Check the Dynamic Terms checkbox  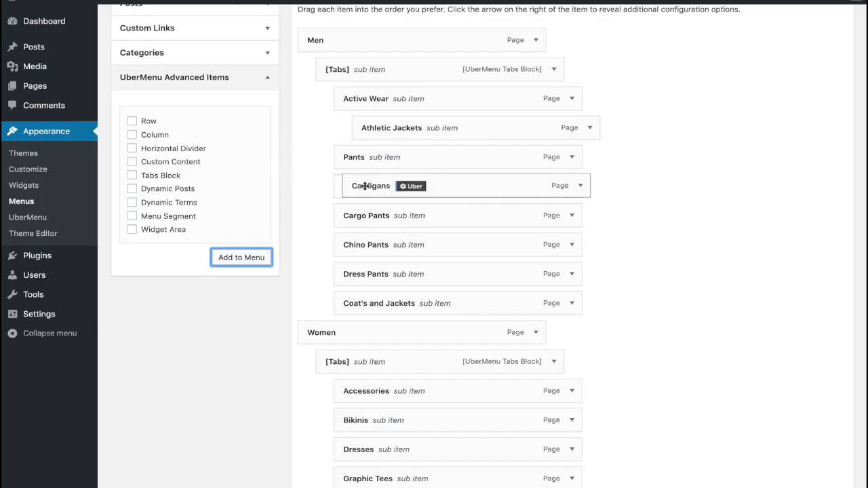tap(132, 202)
